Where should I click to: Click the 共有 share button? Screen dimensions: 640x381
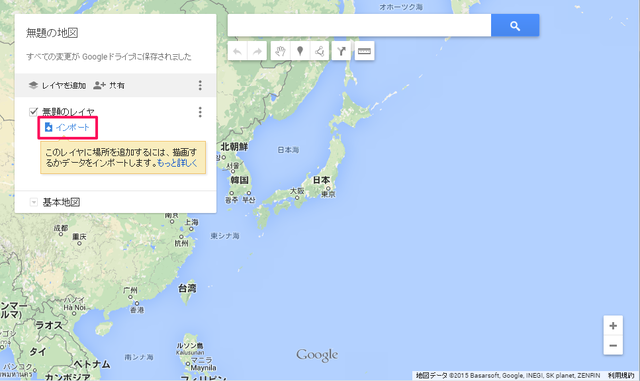[x=109, y=85]
